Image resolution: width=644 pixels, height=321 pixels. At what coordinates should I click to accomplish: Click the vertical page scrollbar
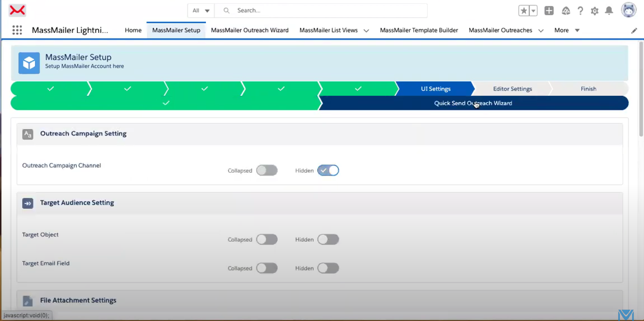point(641,89)
